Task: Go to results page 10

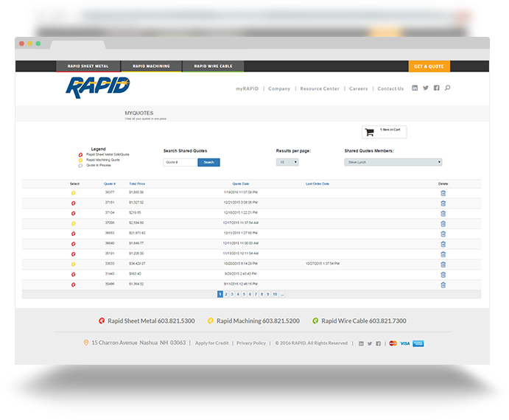Action: click(275, 294)
